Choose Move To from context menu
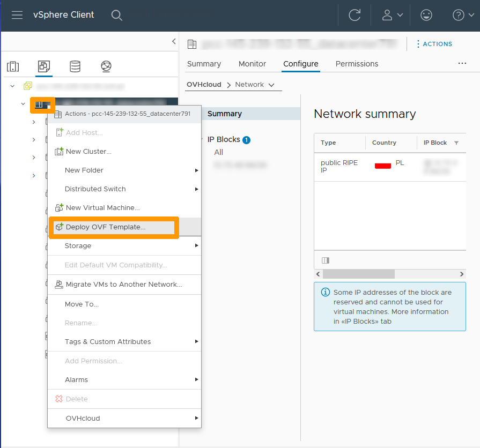Viewport: 480px width, 448px height. [124, 304]
